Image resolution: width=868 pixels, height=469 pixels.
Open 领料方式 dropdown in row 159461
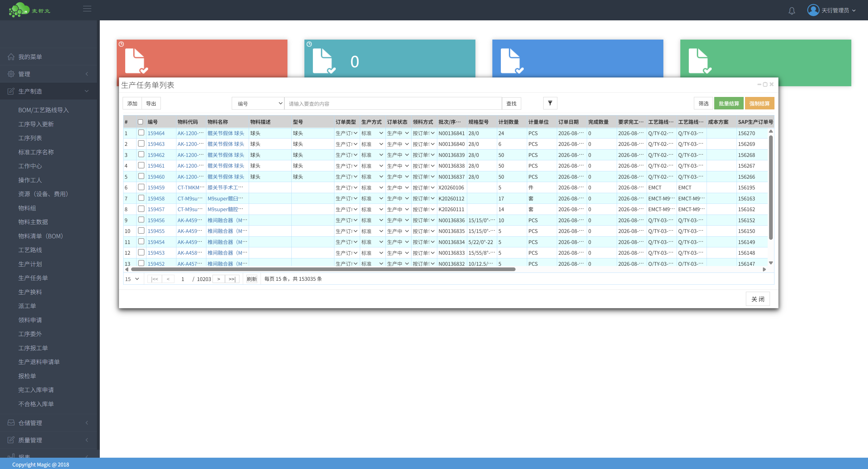(424, 166)
